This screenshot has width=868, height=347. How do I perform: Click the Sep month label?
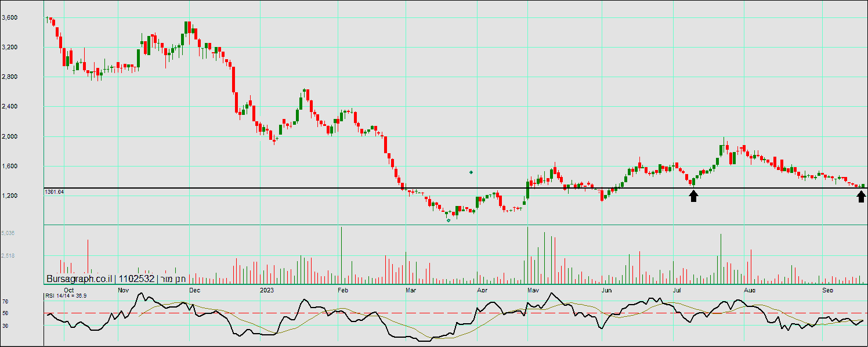(x=828, y=289)
